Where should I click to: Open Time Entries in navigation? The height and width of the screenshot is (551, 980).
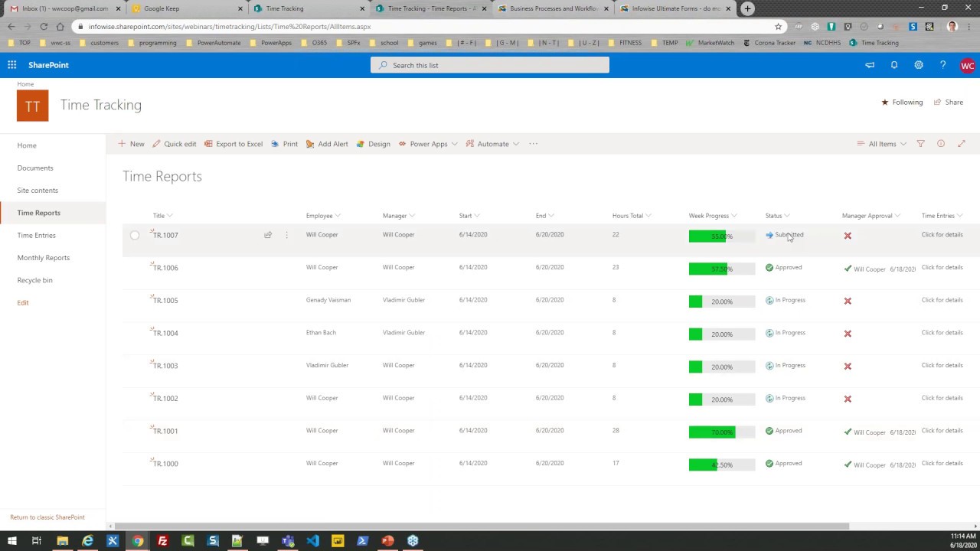36,236
